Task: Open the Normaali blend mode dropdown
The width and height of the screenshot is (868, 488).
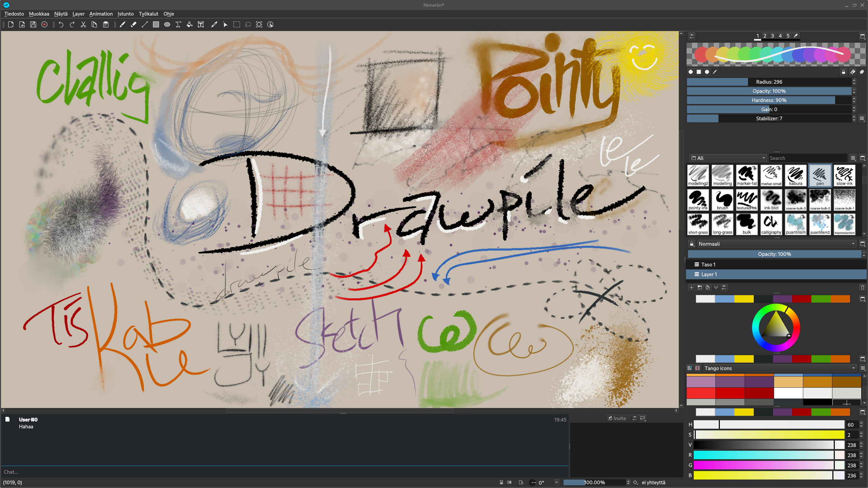Action: 776,244
